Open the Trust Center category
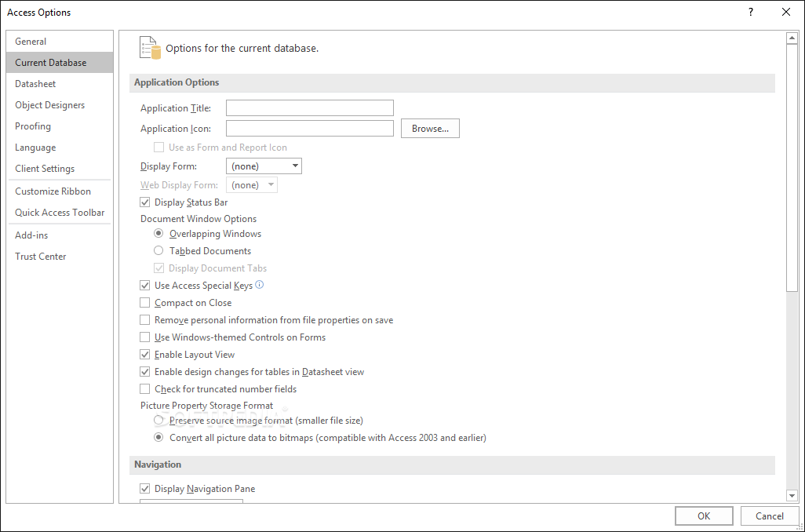 (60, 257)
